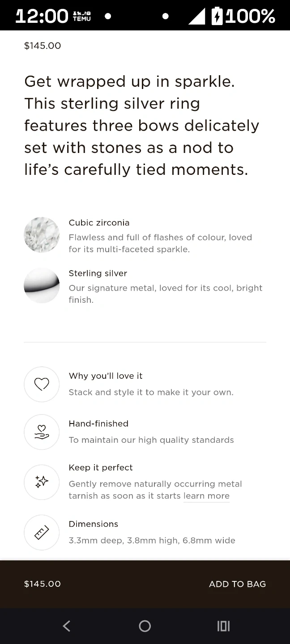
Task: Tap the $145.00 price in bottom bar
Action: (43, 584)
